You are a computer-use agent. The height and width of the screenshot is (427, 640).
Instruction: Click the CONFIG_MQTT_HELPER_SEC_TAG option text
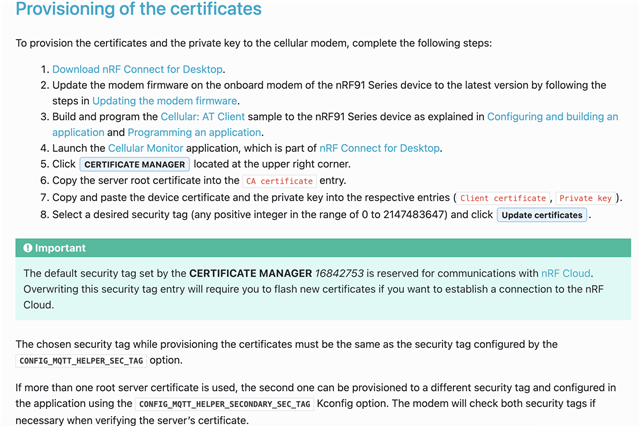click(x=81, y=361)
